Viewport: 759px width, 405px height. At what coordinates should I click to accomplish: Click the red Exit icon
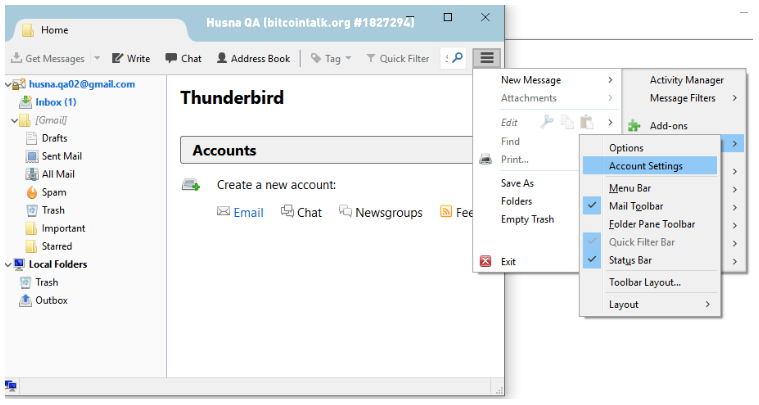pos(485,261)
